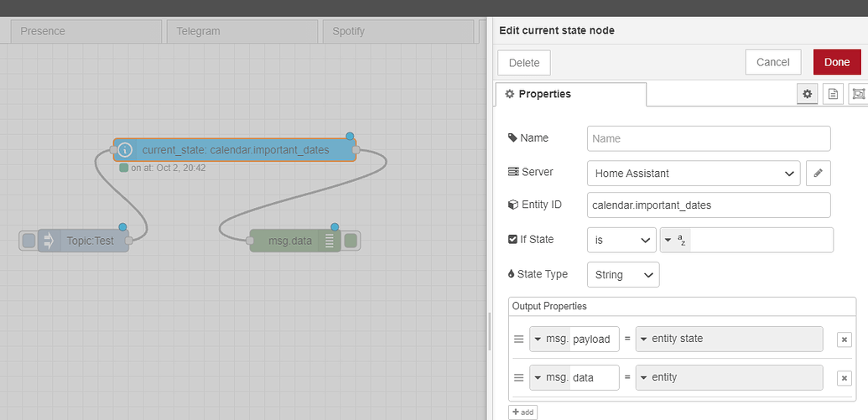This screenshot has width=868, height=420.
Task: Open the If State 'is' comparator dropdown
Action: 621,240
